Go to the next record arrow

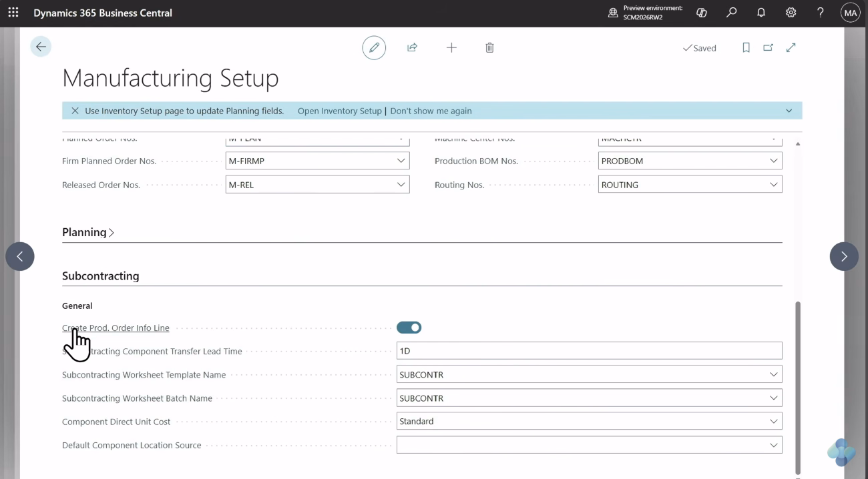tap(844, 256)
